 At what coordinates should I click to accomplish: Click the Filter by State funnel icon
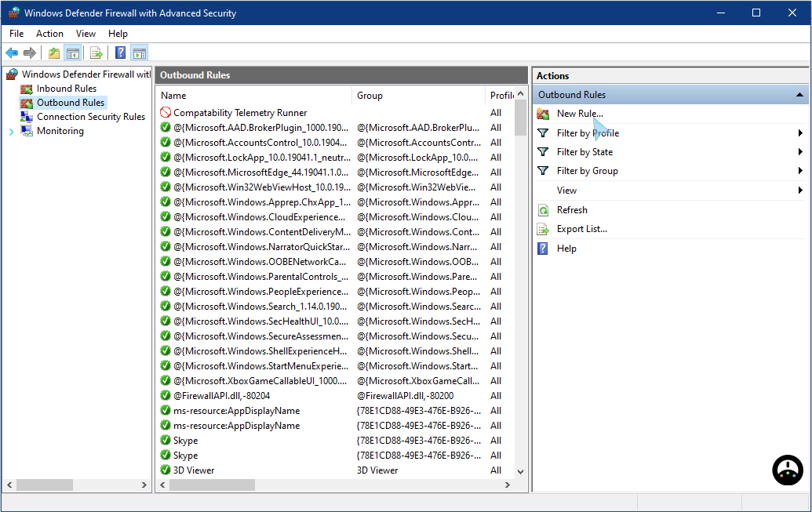pos(543,151)
